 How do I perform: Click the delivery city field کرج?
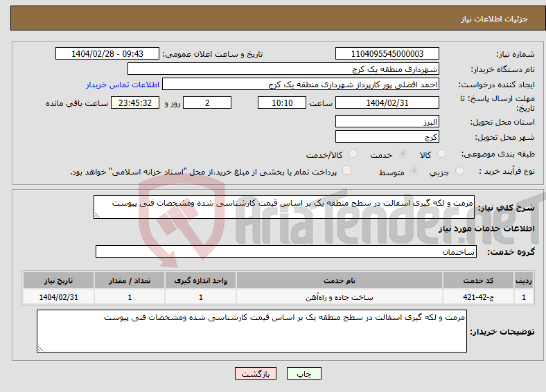pos(387,136)
